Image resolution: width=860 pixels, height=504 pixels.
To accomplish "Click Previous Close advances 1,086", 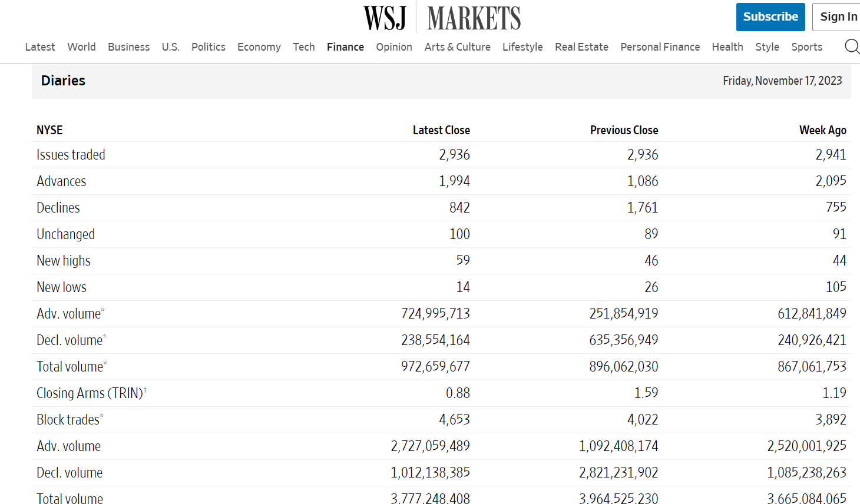I will (x=643, y=181).
